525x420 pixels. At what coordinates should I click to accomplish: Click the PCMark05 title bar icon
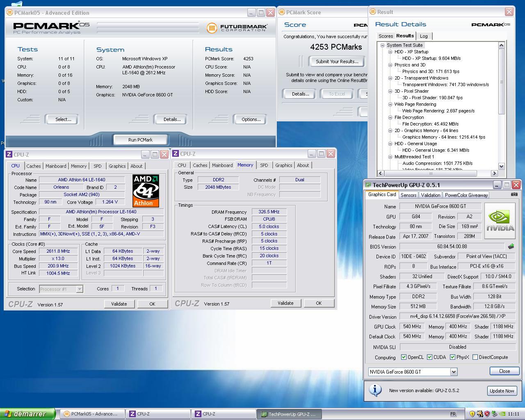10,13
